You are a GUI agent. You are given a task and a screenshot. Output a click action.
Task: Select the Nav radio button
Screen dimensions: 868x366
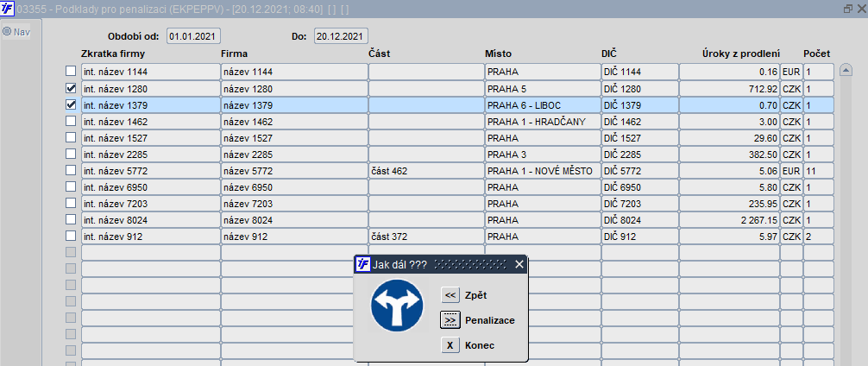tap(7, 32)
